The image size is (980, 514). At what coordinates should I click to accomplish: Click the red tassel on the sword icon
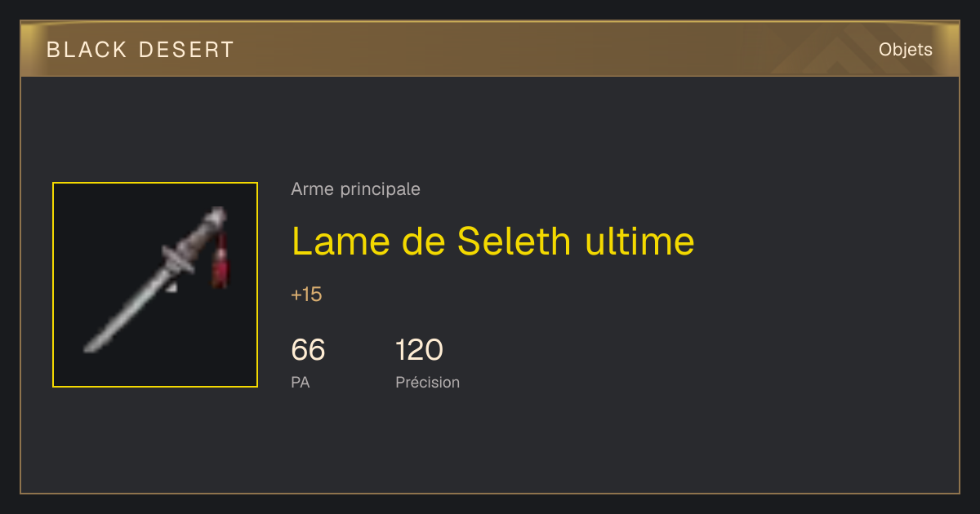coord(219,264)
